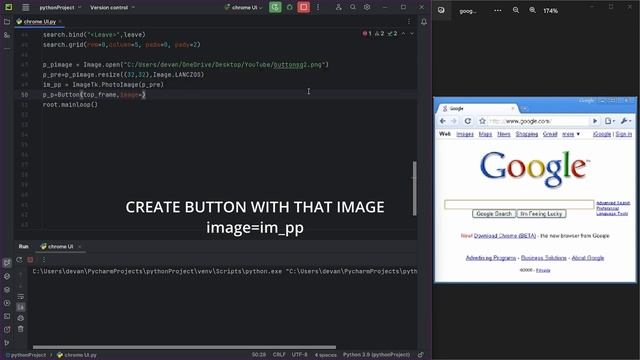Click the search.bind("<Leave>",leave) line

coord(94,35)
